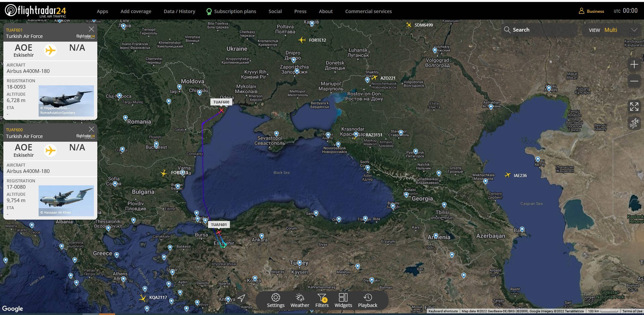Click the search magnifier icon
The height and width of the screenshot is (315, 644).
(x=507, y=30)
